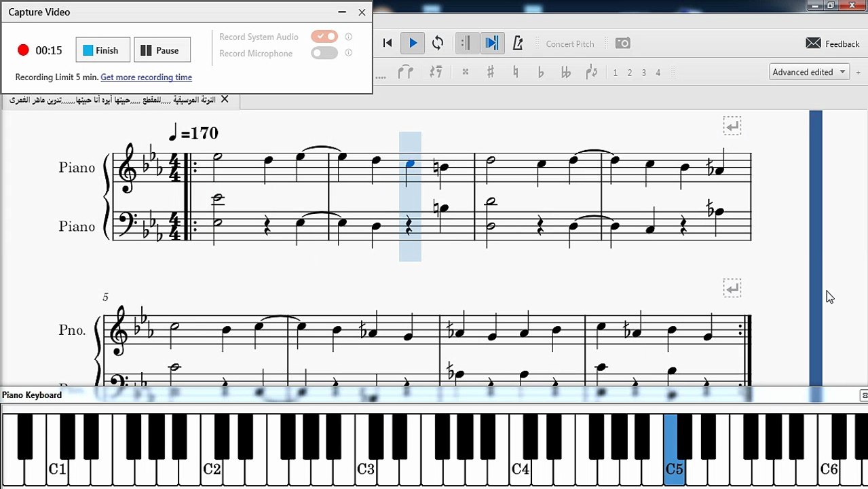The width and height of the screenshot is (868, 489).
Task: Click the camera image capture icon
Action: point(622,43)
